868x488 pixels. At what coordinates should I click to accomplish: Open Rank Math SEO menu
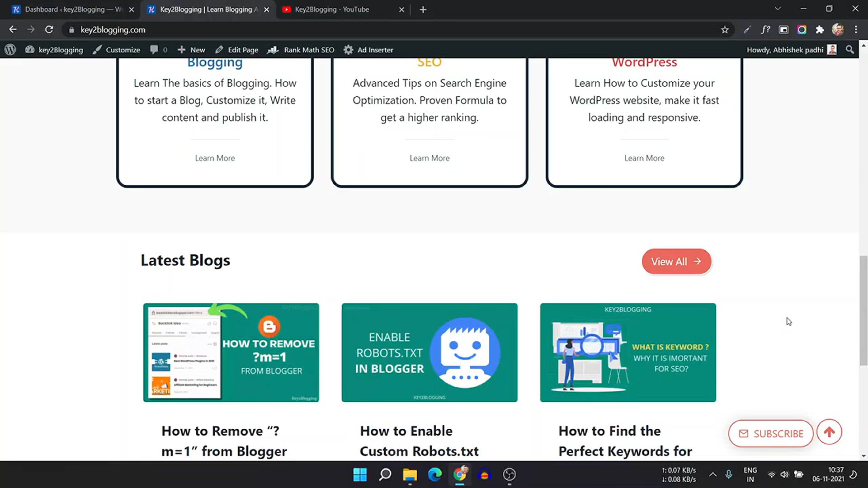[x=301, y=50]
